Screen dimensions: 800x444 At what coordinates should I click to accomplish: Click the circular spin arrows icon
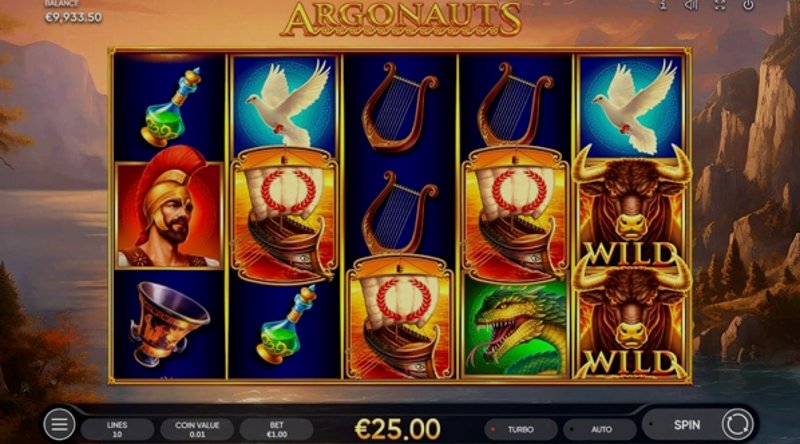point(737,424)
